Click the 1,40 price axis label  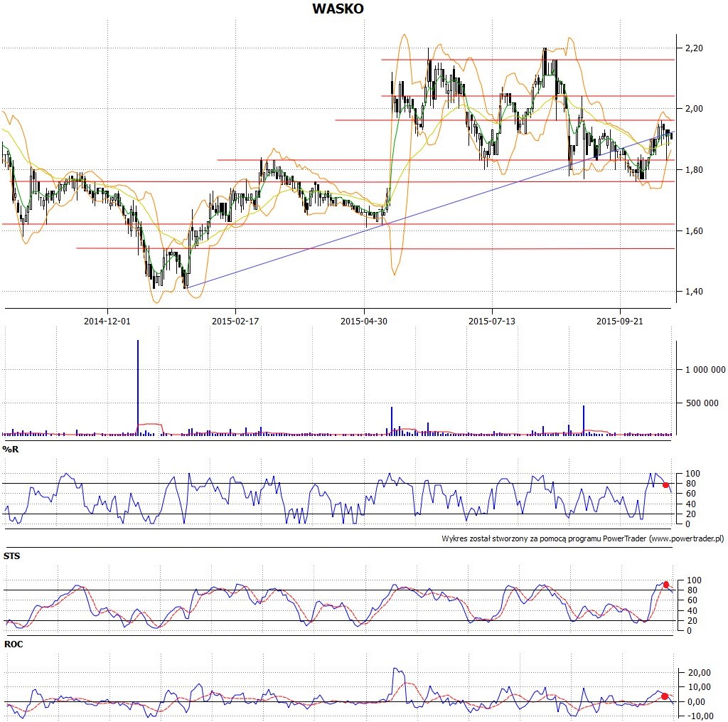coord(694,292)
